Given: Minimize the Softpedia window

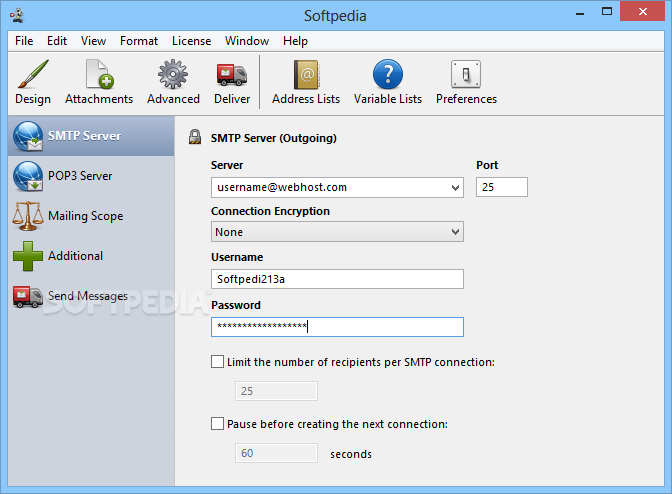Looking at the screenshot, I should [580, 12].
